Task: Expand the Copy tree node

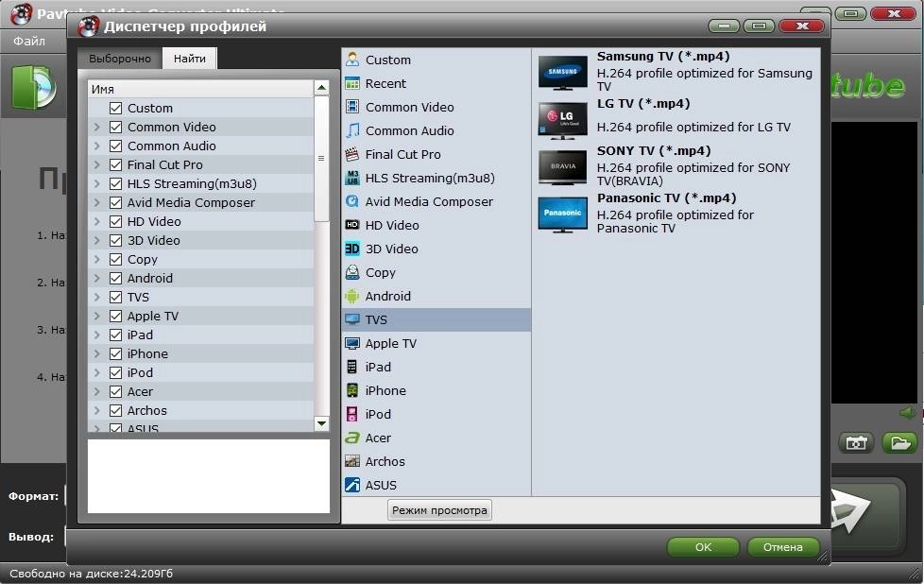Action: 97,259
